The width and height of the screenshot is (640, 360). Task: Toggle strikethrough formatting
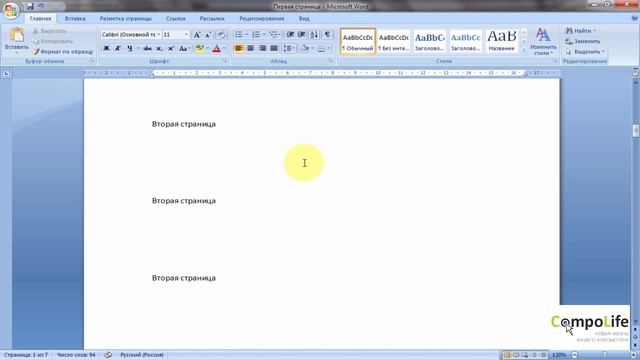(147, 49)
